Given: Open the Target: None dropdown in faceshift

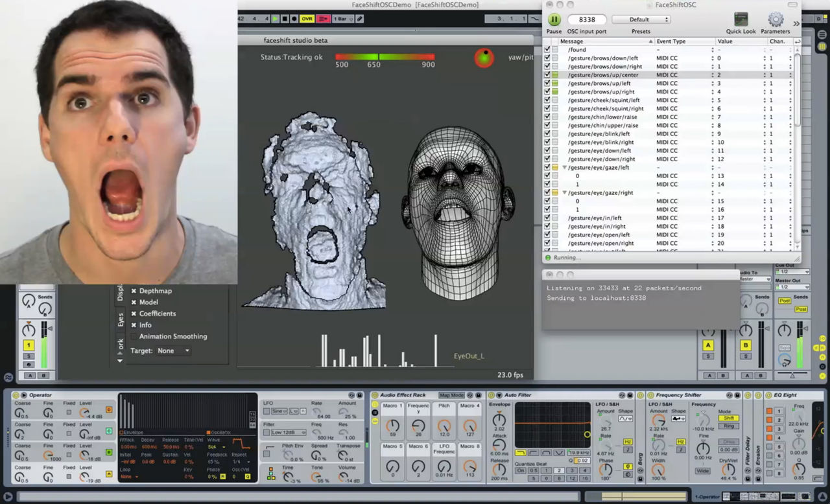Looking at the screenshot, I should click(172, 350).
